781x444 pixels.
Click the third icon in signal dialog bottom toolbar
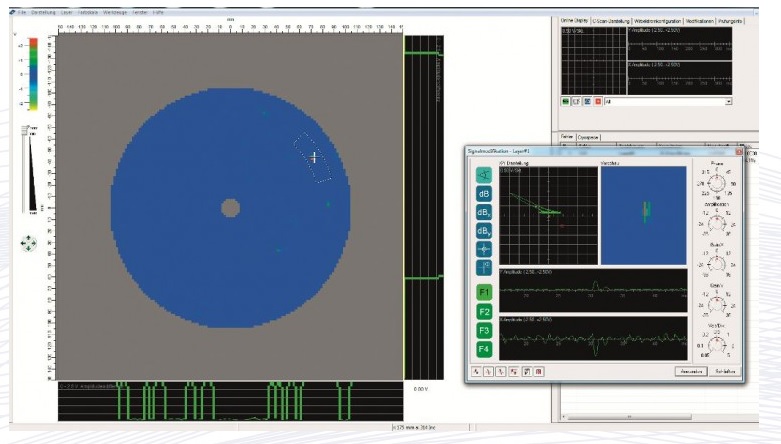coord(501,372)
